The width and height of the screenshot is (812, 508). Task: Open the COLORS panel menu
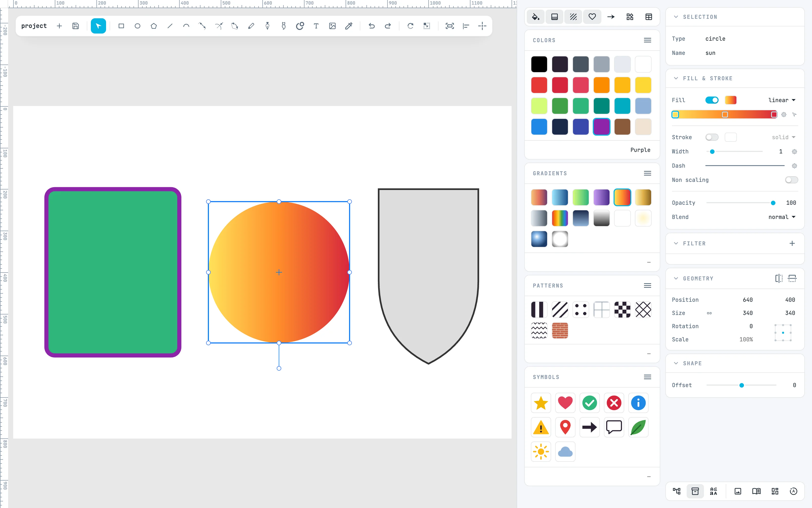click(648, 40)
